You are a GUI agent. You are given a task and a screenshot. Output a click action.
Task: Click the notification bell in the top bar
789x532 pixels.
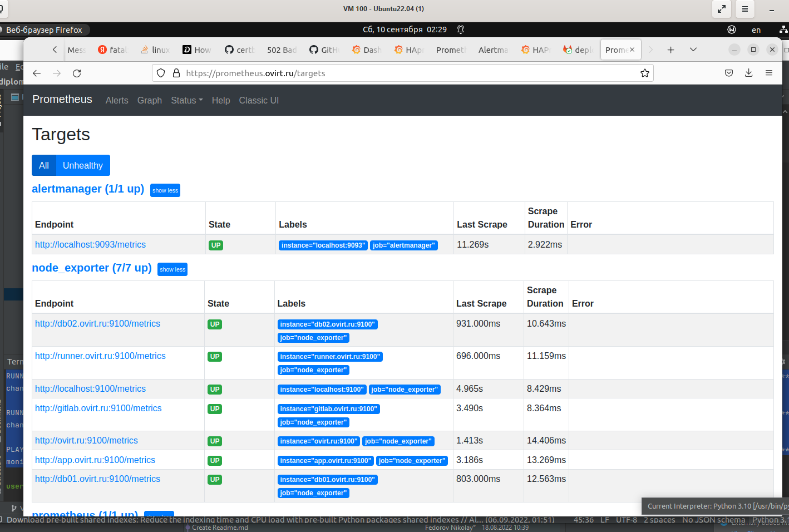461,29
